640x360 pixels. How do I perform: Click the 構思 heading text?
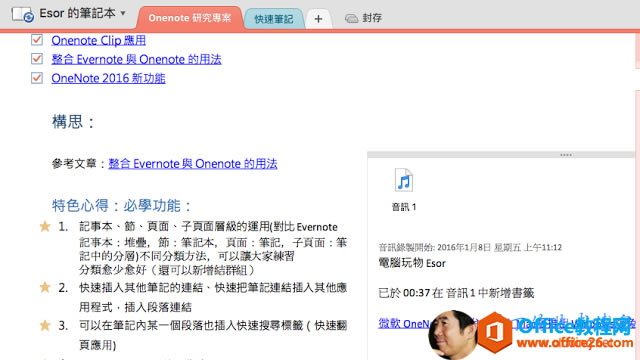73,122
